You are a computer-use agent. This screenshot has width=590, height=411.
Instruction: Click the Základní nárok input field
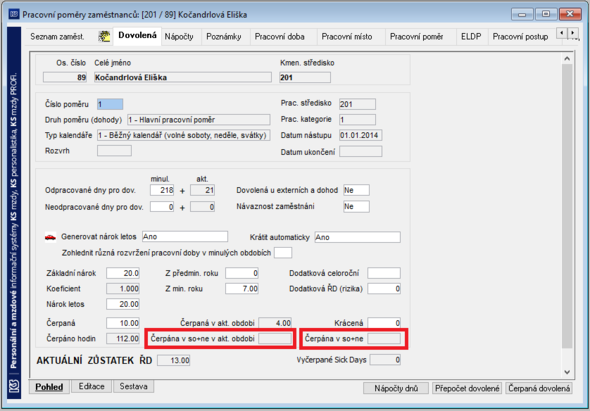point(123,273)
